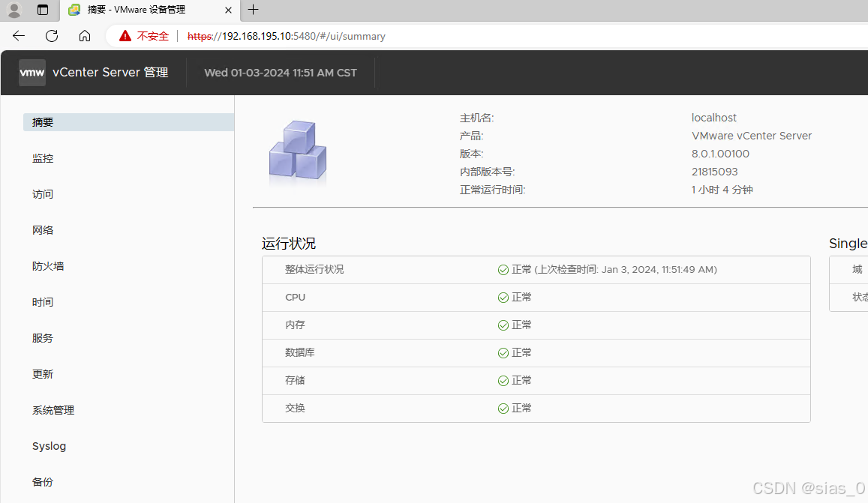Viewport: 868px width, 503px height.
Task: Click the 内部版本号 label
Action: tap(487, 172)
